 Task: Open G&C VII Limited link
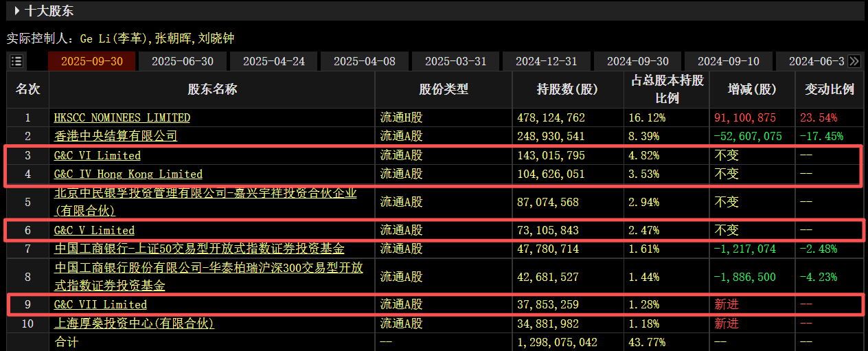[100, 304]
